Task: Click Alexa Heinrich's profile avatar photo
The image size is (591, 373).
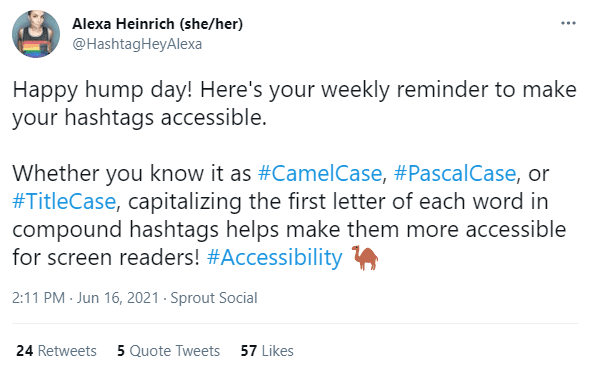Action: [36, 34]
